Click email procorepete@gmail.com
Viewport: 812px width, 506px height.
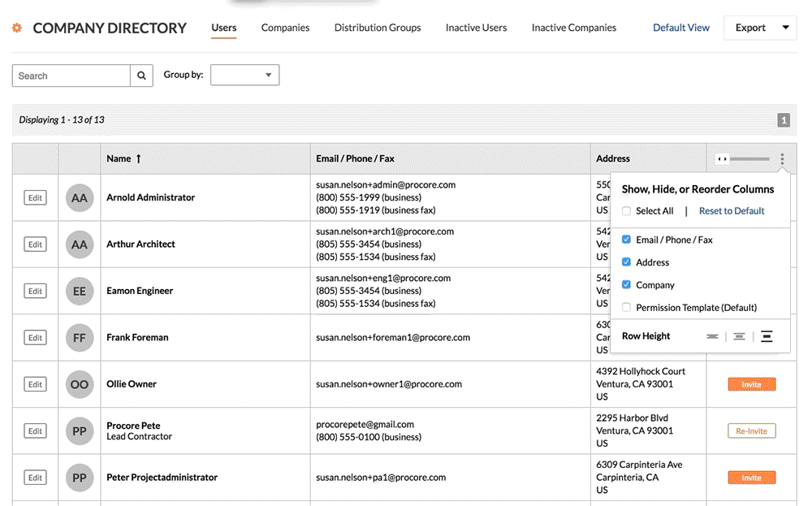click(x=365, y=424)
